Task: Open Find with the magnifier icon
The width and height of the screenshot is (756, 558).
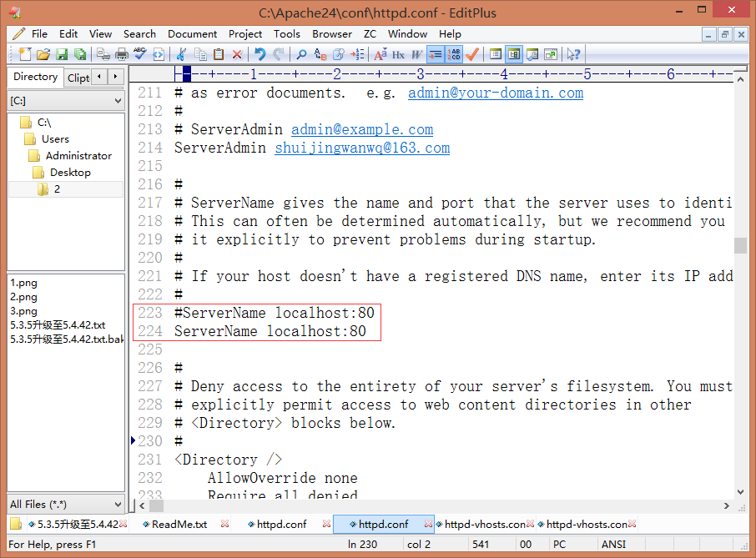Action: [x=301, y=54]
